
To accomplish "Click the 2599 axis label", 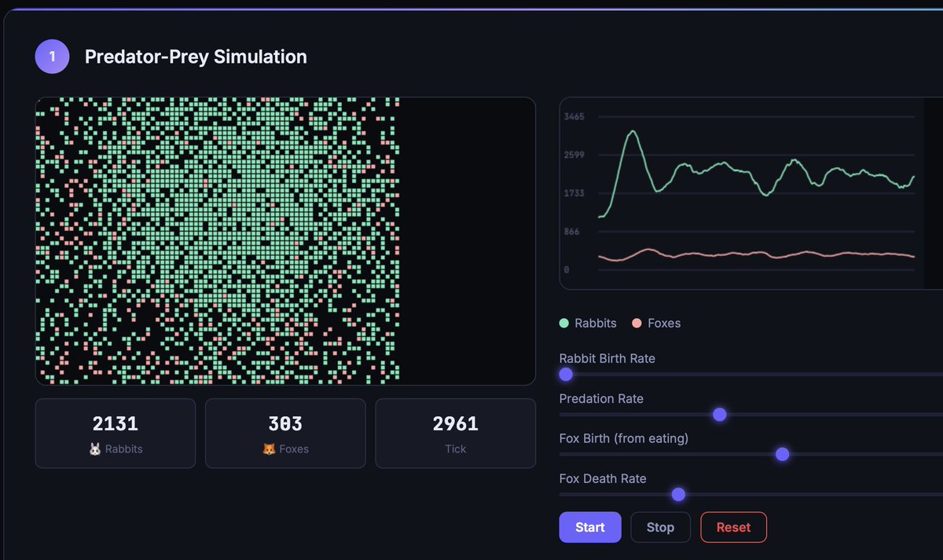I will [574, 156].
